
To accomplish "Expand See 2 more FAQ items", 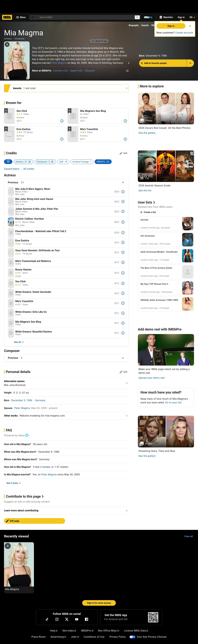I will pyautogui.click(x=13, y=483).
